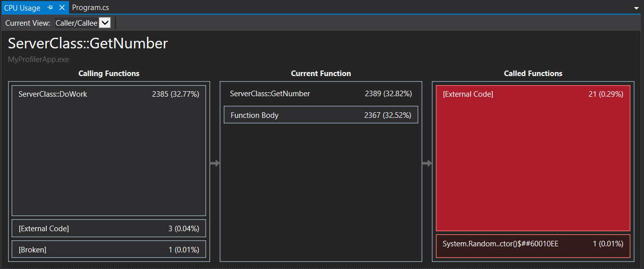644x269 pixels.
Task: Click the Called Functions column header
Action: (533, 74)
